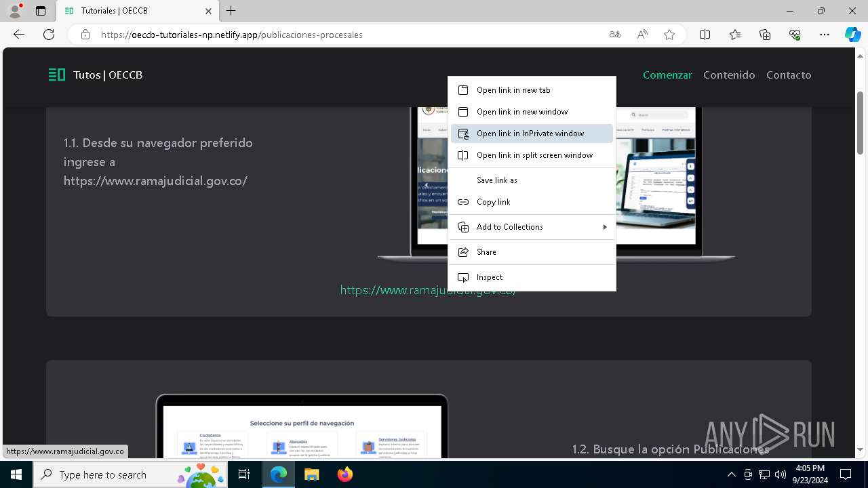868x488 pixels.
Task: Go back to previous page
Action: [x=19, y=35]
